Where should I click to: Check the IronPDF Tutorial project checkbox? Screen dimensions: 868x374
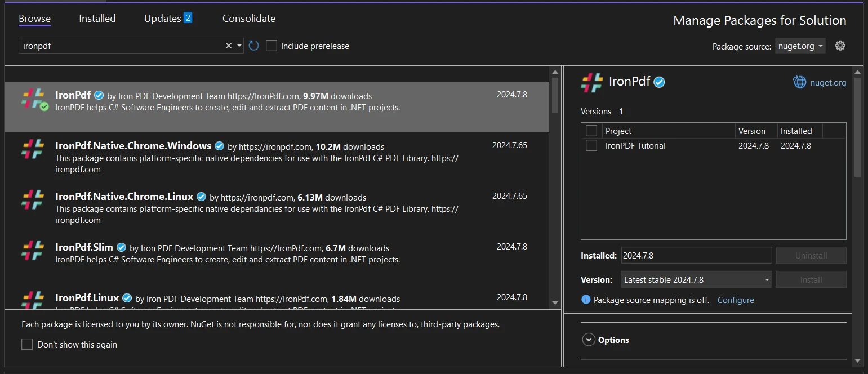coord(591,145)
